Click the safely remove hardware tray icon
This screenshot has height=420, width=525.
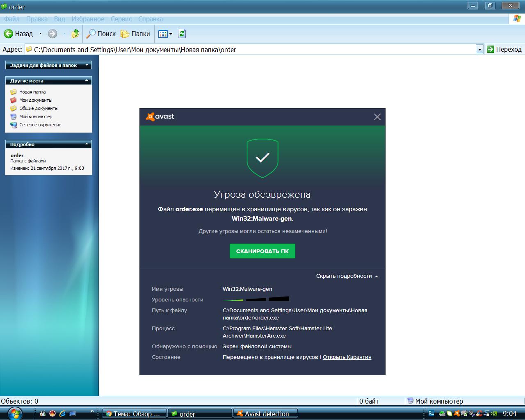point(442,414)
